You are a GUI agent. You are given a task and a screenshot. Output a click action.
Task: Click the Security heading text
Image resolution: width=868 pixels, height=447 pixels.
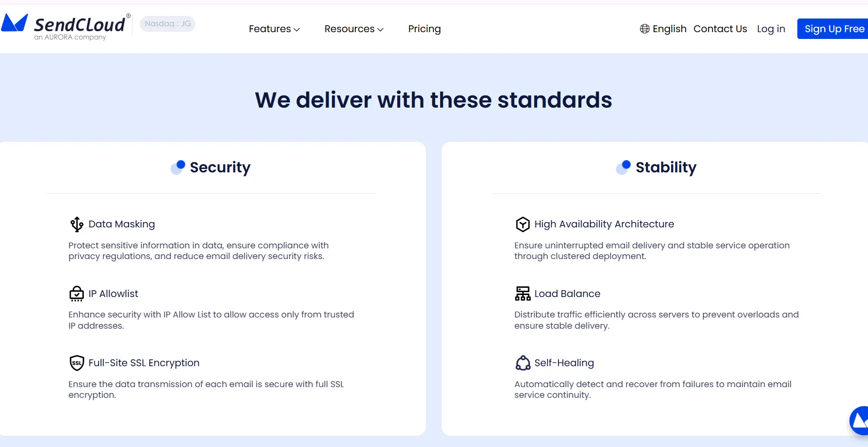click(220, 168)
